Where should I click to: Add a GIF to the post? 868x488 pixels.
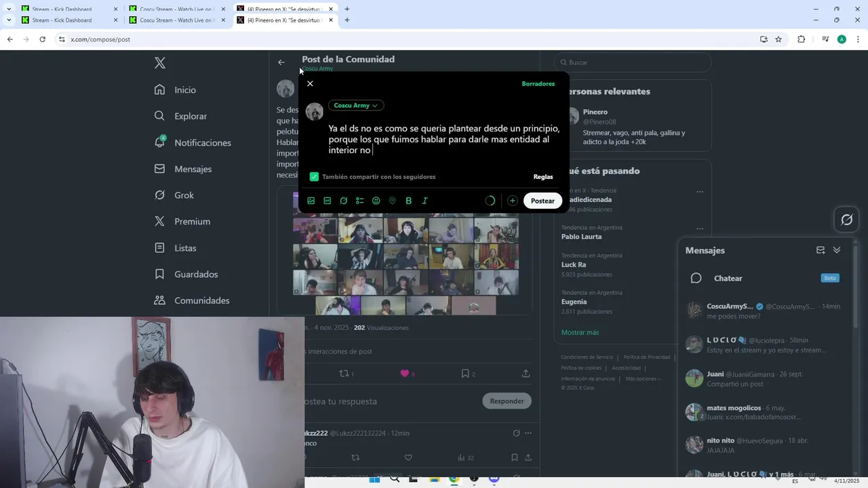328,201
